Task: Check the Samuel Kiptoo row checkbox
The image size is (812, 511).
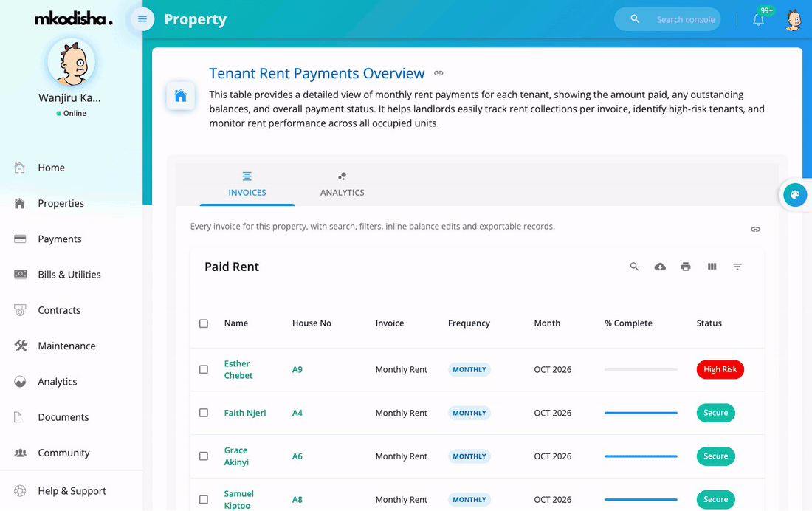Action: [204, 500]
